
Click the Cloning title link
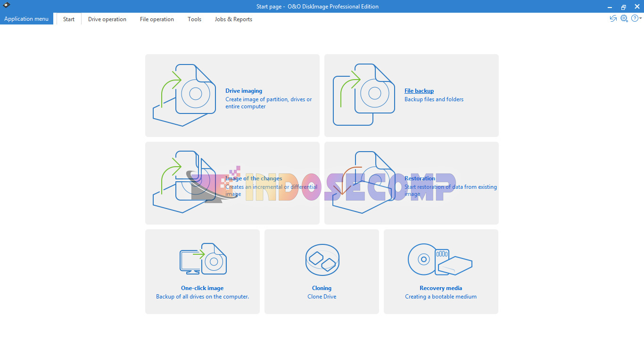[x=322, y=288]
